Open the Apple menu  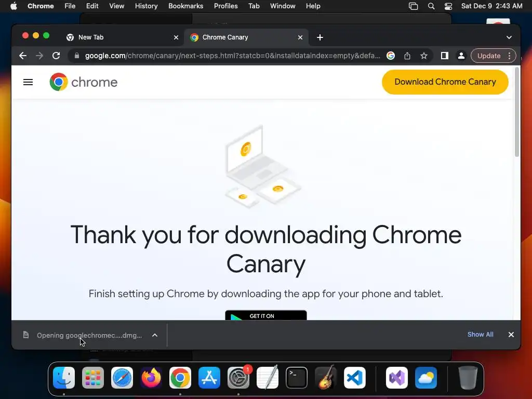14,6
